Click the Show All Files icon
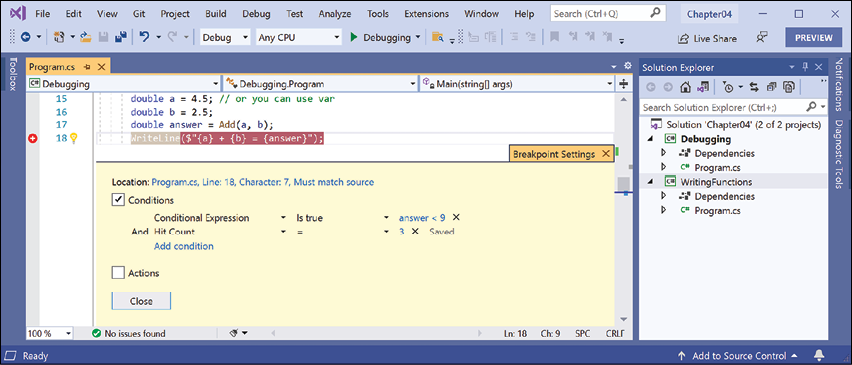 [x=790, y=87]
